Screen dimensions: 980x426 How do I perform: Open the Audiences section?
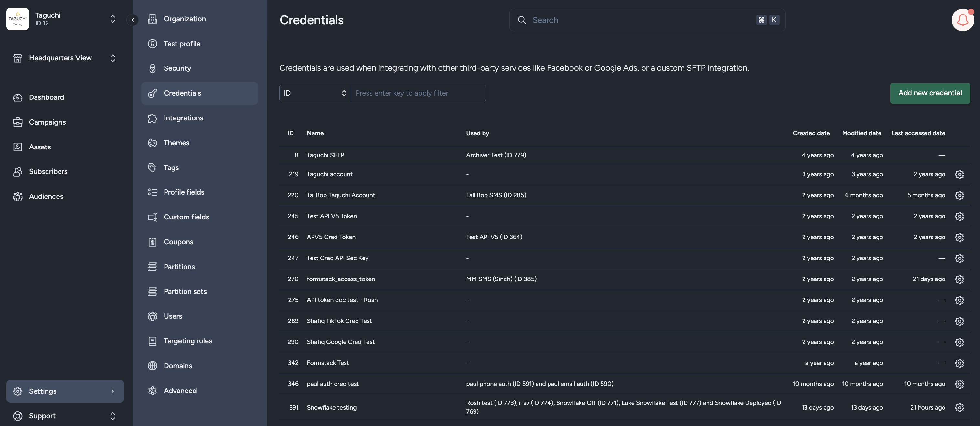(46, 196)
